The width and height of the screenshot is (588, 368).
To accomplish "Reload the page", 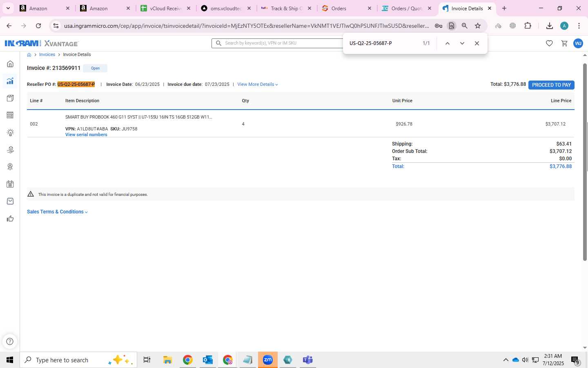I will 38,26.
